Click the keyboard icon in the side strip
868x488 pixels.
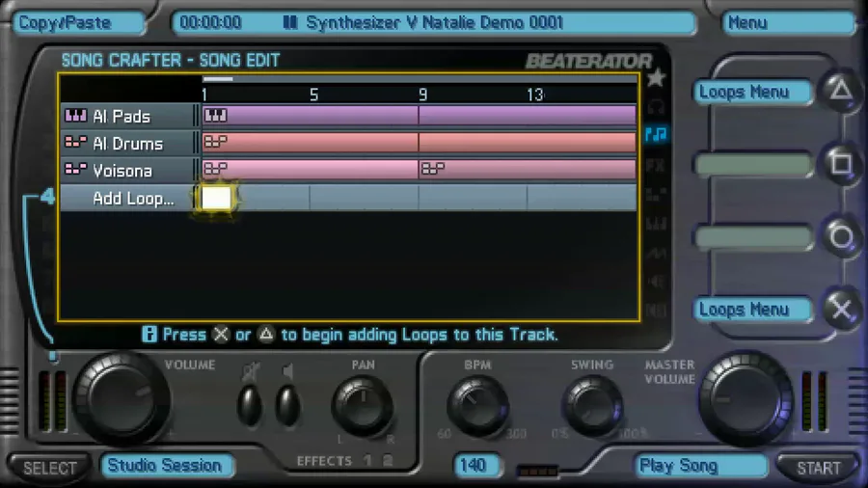[x=656, y=224]
